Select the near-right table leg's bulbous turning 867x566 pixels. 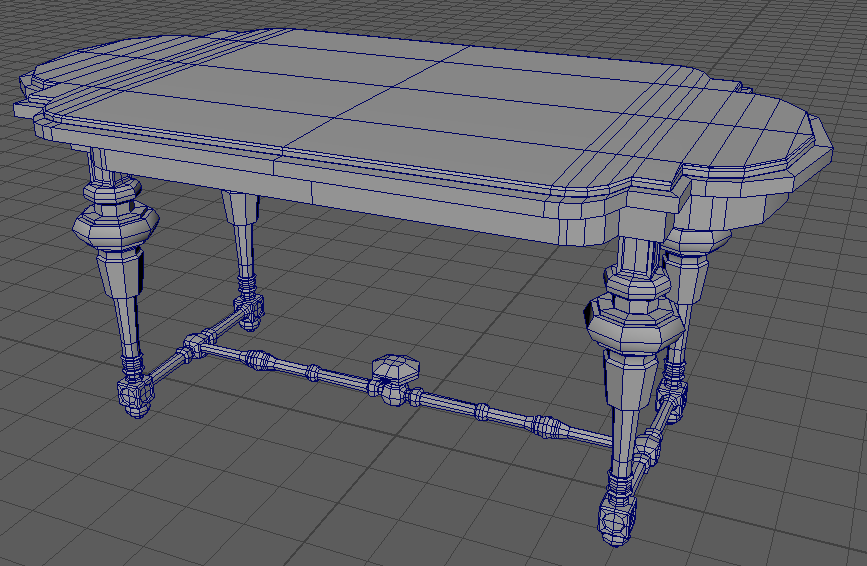635,322
